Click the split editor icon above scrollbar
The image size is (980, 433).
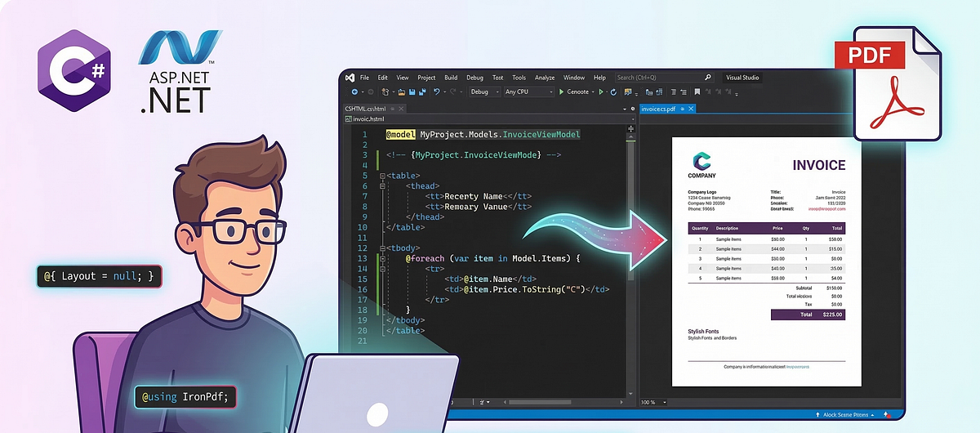pos(631,128)
